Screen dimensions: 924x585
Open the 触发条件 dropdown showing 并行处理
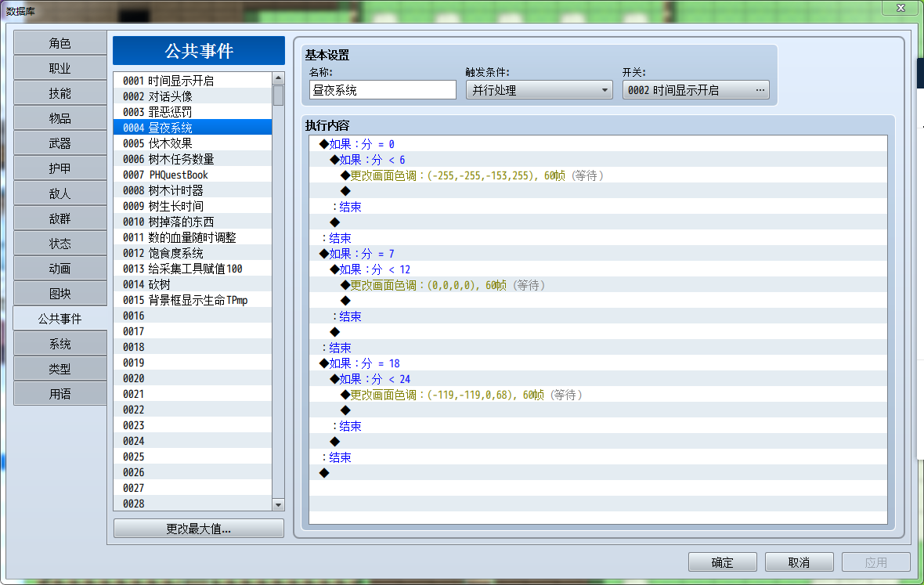click(x=540, y=90)
